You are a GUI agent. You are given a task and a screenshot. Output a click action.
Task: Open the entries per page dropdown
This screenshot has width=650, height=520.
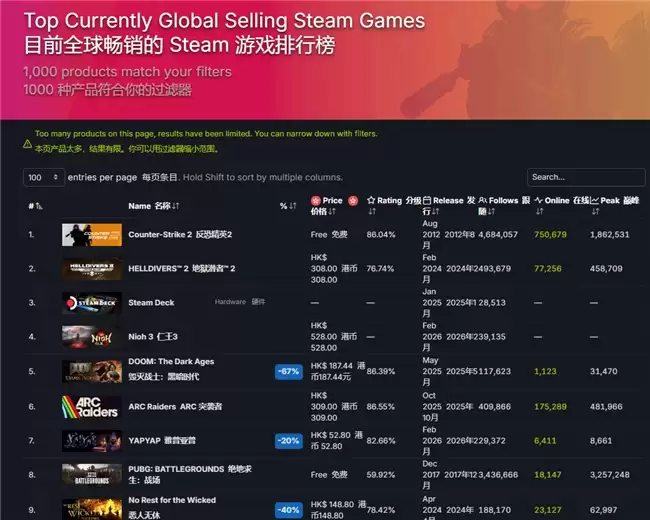point(44,177)
